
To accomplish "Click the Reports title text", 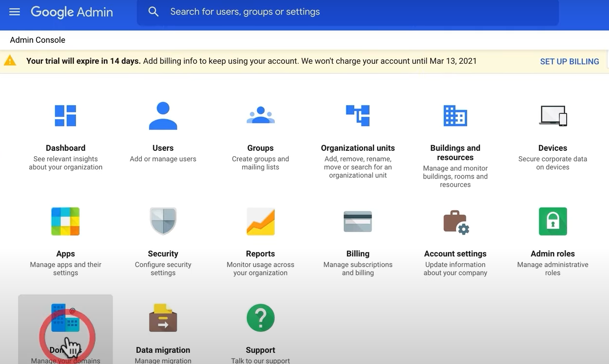I will pyautogui.click(x=261, y=254).
